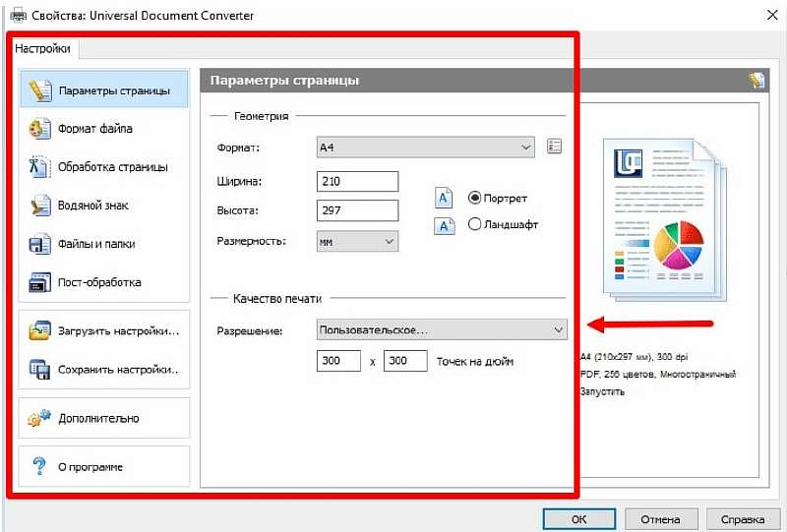Click the Ширина input field with 210
The height and width of the screenshot is (532, 787).
(358, 181)
